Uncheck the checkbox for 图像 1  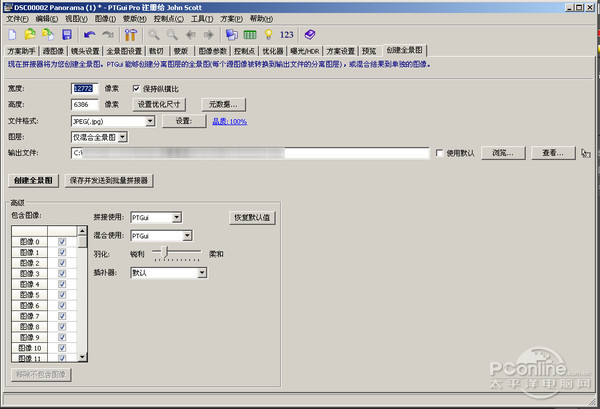click(62, 253)
